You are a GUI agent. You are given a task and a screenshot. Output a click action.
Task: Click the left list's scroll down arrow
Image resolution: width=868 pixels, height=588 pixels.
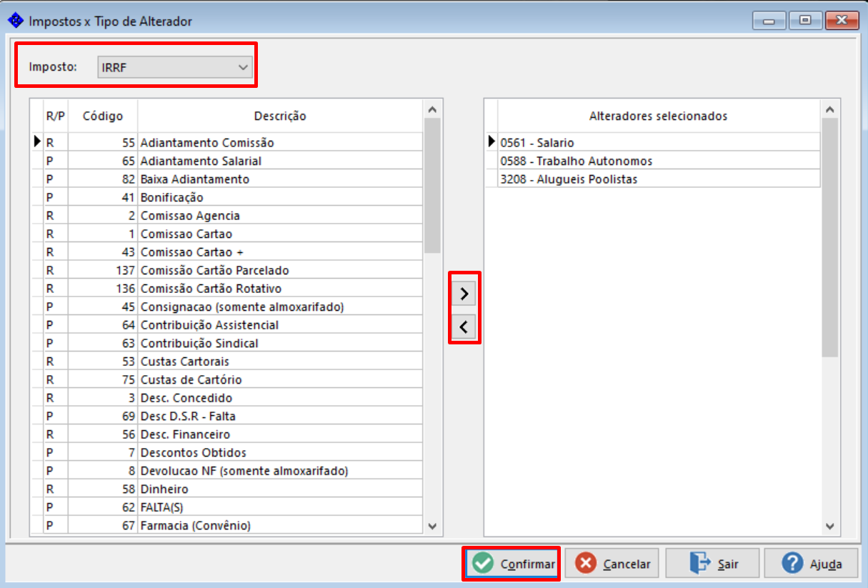coord(432,526)
